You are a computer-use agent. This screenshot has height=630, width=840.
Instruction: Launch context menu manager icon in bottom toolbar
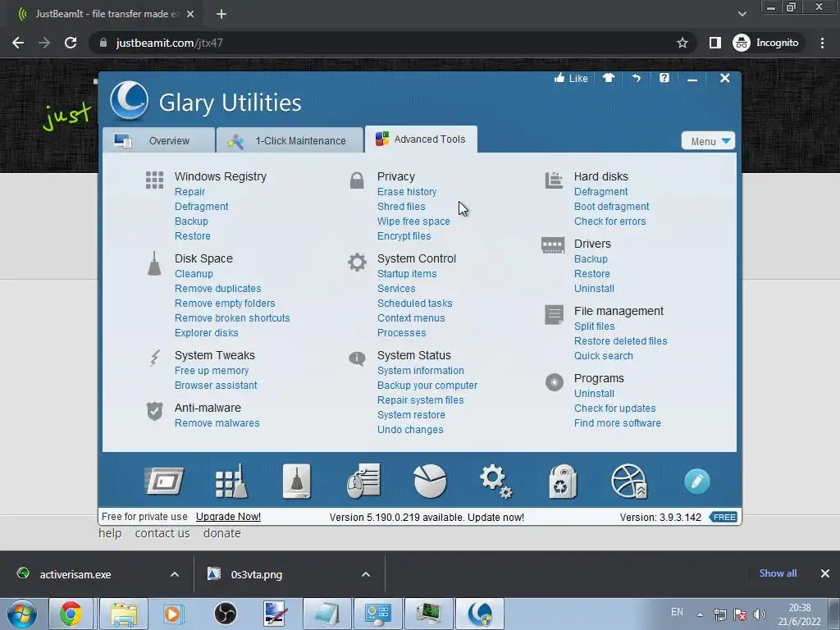pyautogui.click(x=363, y=481)
